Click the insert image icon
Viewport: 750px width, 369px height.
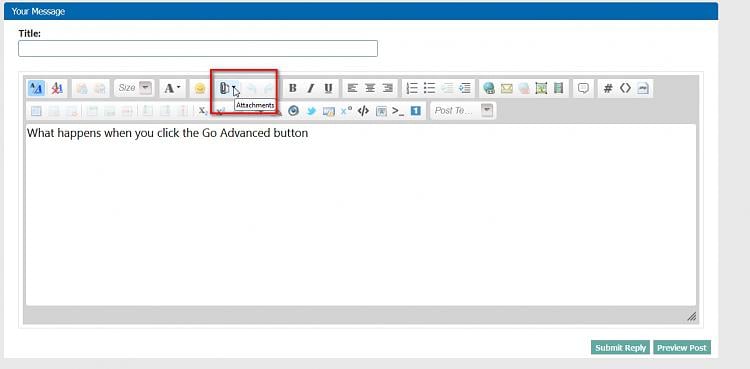[x=541, y=88]
